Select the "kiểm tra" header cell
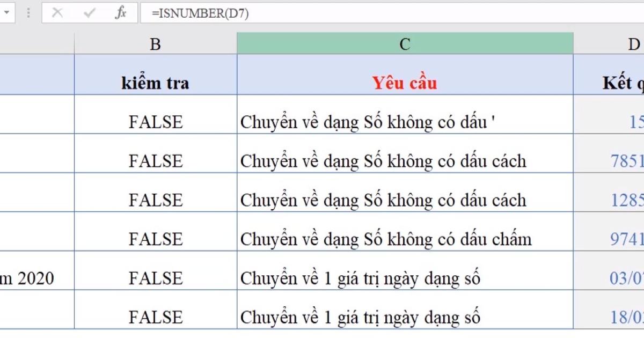Viewport: 644px width, 338px height. 156,75
